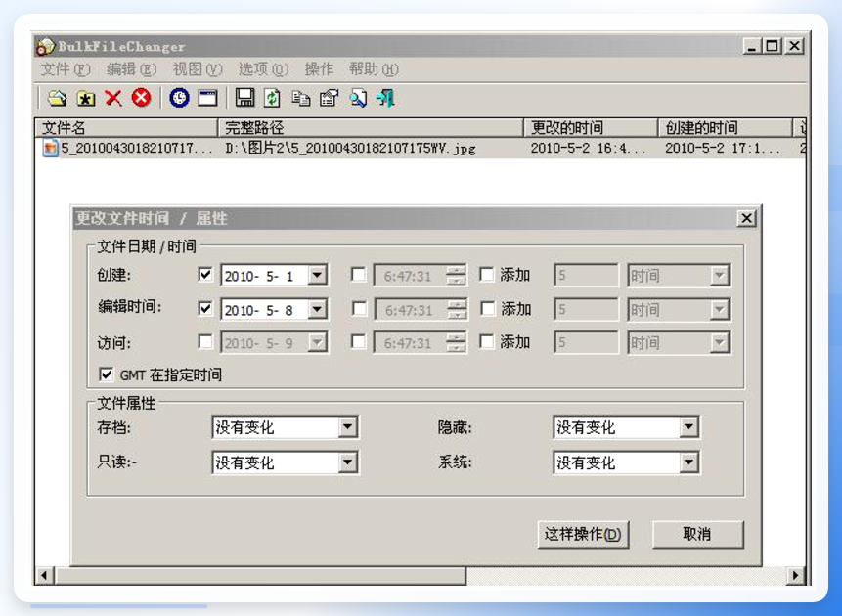Image resolution: width=842 pixels, height=616 pixels.
Task: Click the 添加 amount field in 访问 row
Action: point(586,342)
